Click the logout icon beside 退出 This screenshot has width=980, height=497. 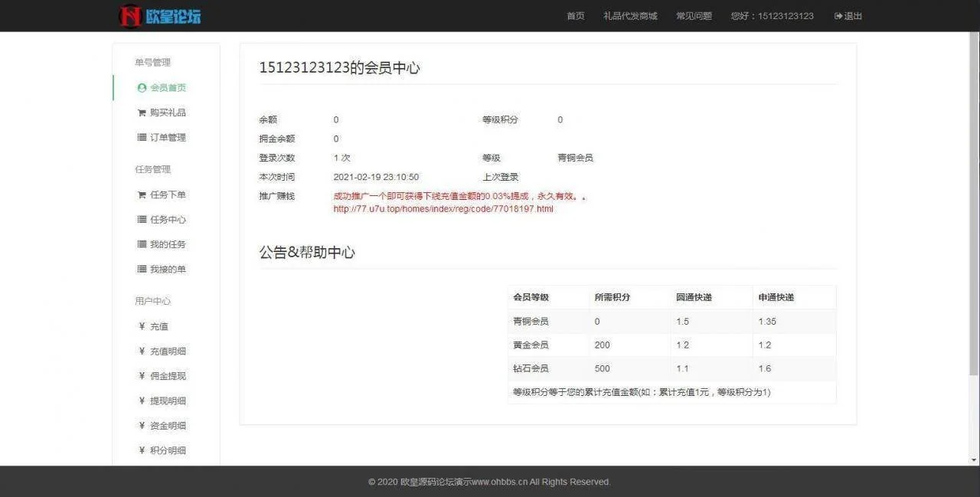coord(838,16)
